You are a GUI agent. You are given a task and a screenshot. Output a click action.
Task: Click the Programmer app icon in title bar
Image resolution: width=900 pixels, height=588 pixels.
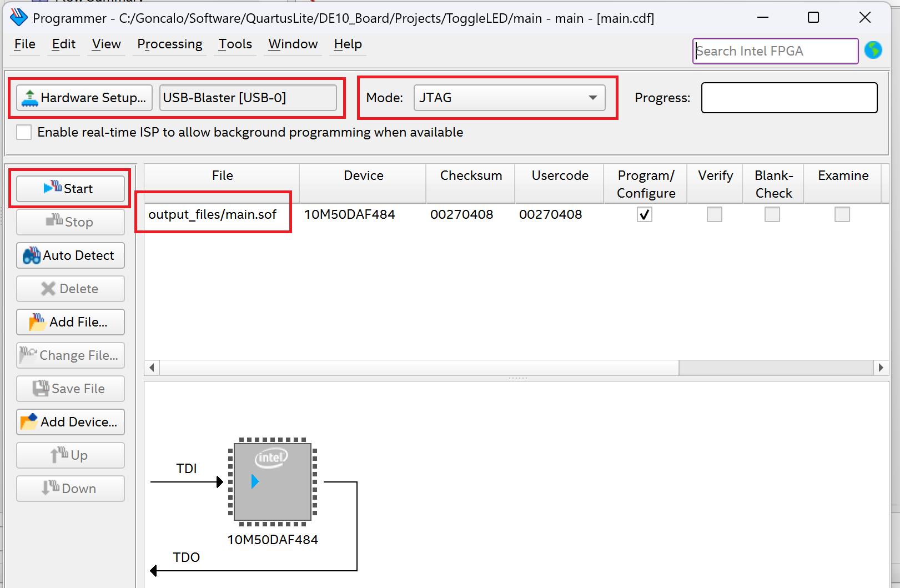(x=19, y=18)
